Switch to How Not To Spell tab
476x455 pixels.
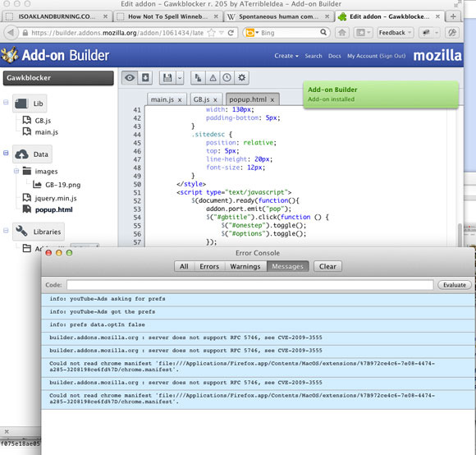point(168,16)
